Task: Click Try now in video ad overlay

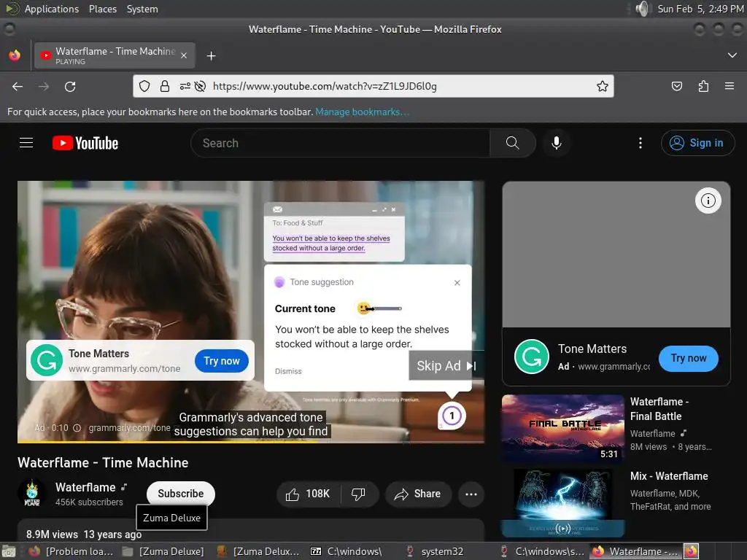Action: [x=222, y=361]
